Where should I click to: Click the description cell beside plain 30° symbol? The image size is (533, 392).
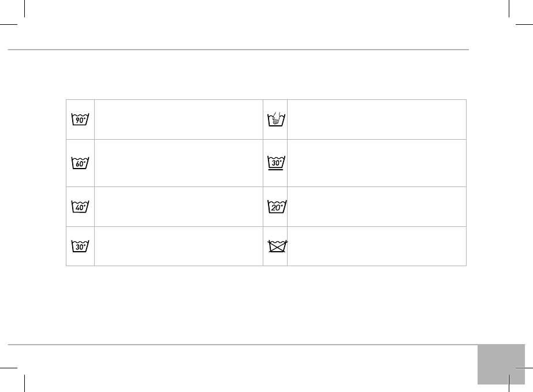178,246
